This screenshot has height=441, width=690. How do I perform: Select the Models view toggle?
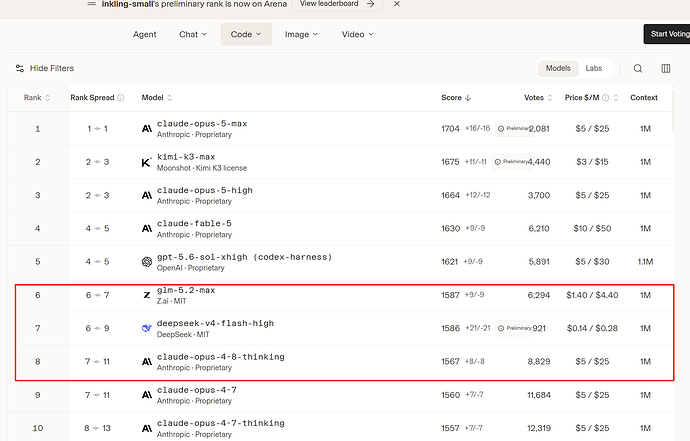coord(558,68)
